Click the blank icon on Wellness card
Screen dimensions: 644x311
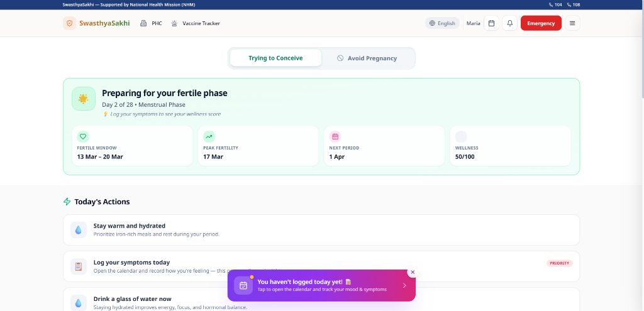(x=461, y=136)
